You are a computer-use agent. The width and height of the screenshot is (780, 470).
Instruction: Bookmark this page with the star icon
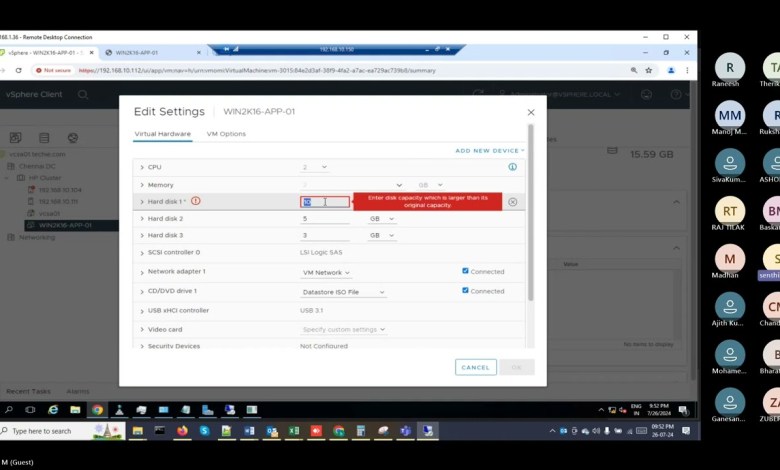tap(649, 71)
